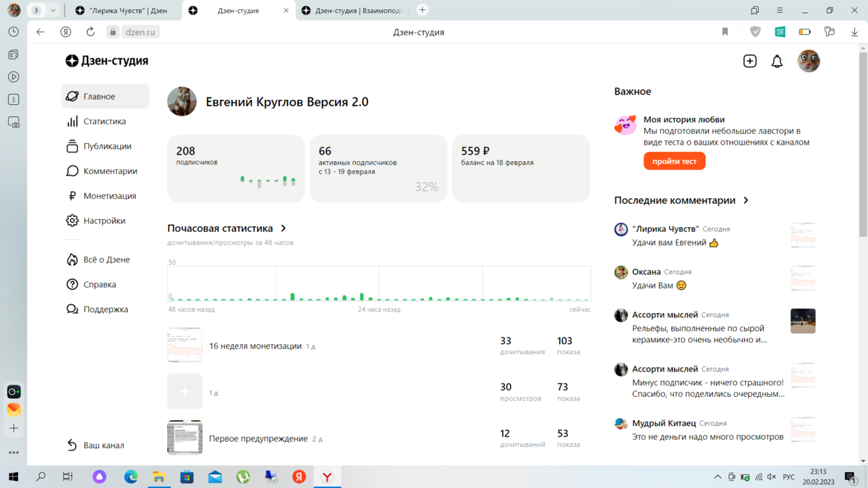
Task: Open thumbnail of 16 неделя монетизации
Action: (x=184, y=346)
